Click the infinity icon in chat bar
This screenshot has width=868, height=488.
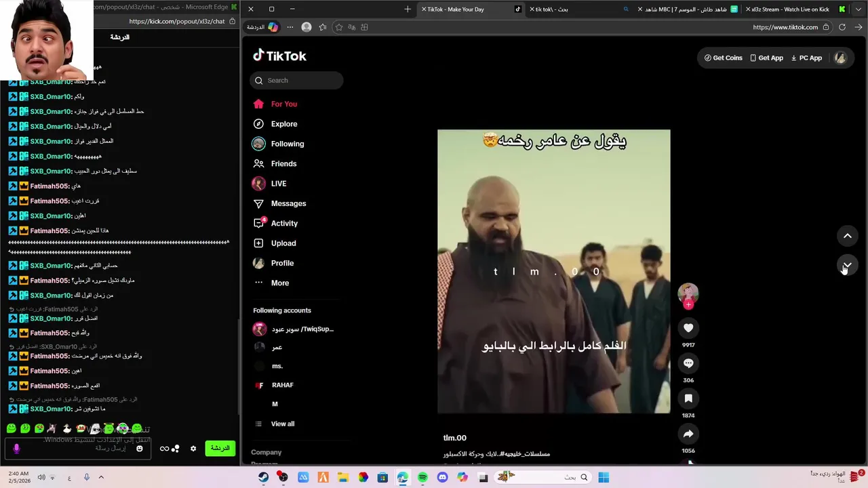point(164,449)
